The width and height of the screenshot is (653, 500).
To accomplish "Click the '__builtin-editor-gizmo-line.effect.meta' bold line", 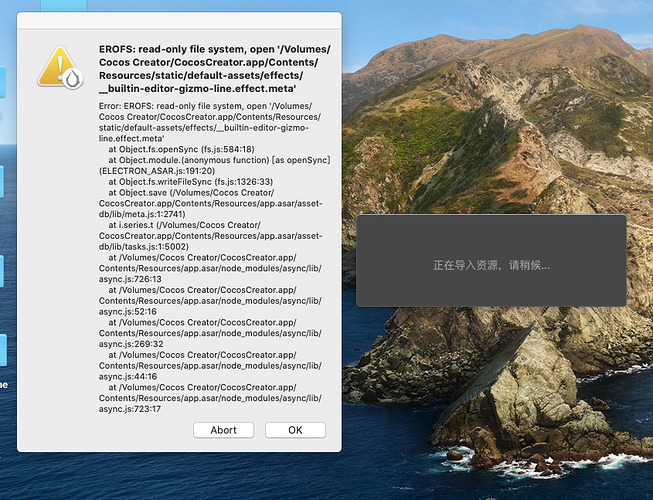I will point(197,88).
